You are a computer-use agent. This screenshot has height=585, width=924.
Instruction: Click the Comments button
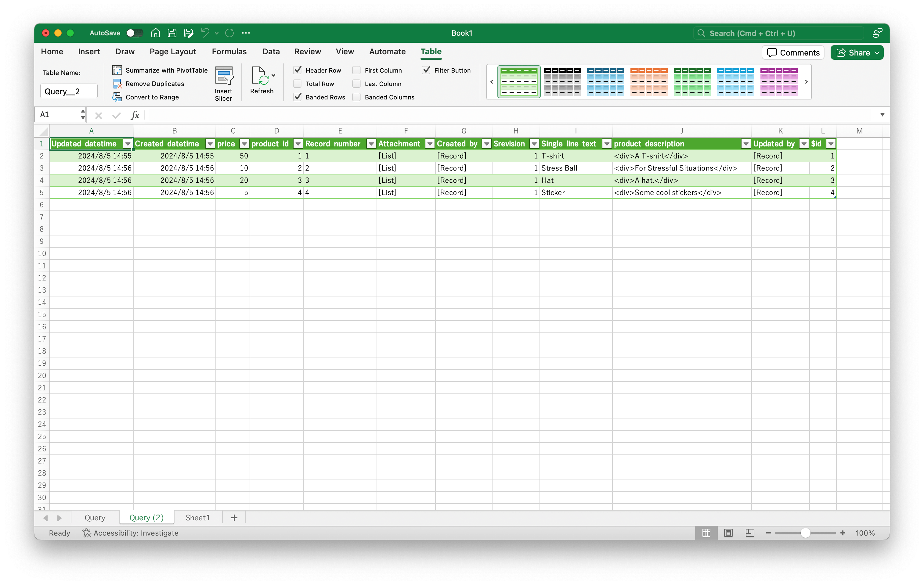pyautogui.click(x=793, y=52)
